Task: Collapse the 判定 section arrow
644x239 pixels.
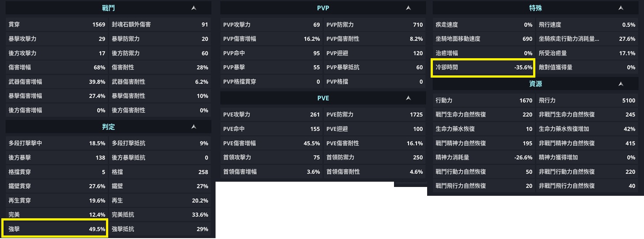Action: (193, 127)
